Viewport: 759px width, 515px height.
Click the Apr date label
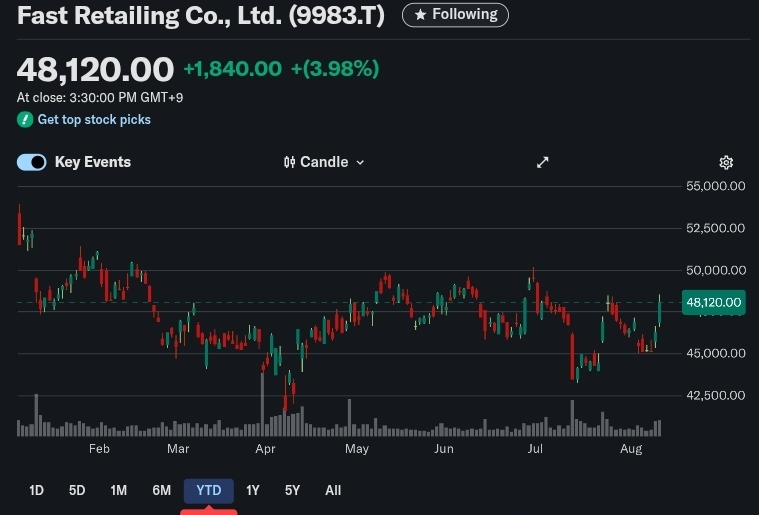click(265, 449)
